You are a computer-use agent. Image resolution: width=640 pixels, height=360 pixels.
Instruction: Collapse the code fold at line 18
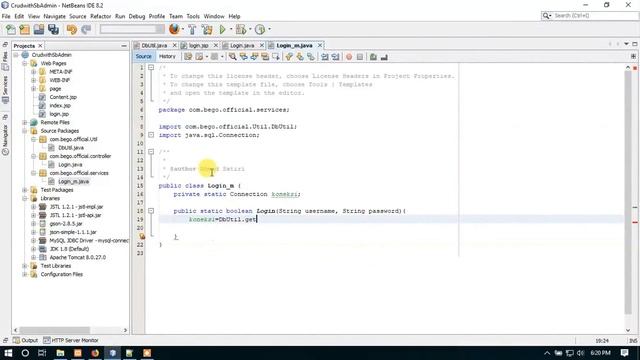click(x=151, y=211)
